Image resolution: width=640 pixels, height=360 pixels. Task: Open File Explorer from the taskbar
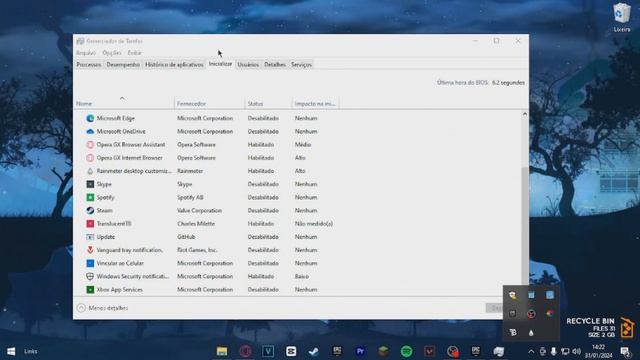222,351
